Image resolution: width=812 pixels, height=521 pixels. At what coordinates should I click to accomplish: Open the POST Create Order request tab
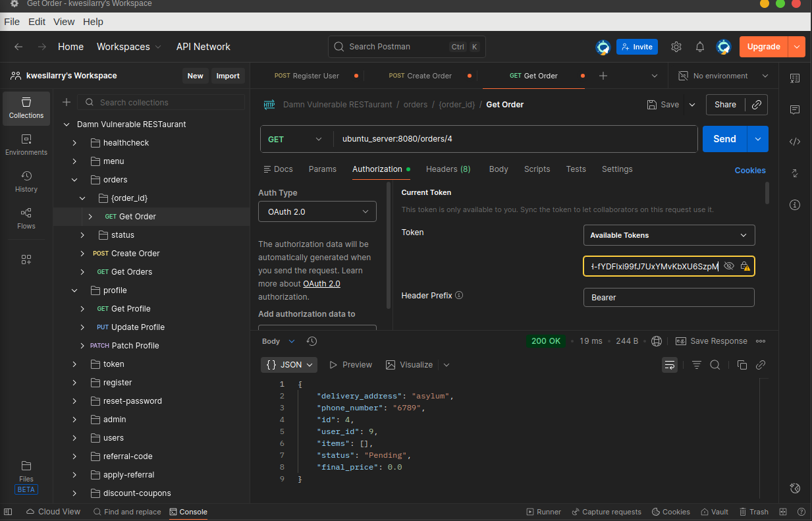click(x=420, y=76)
